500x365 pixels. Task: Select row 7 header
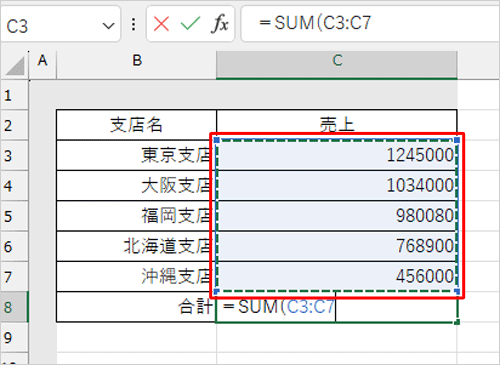[x=14, y=277]
